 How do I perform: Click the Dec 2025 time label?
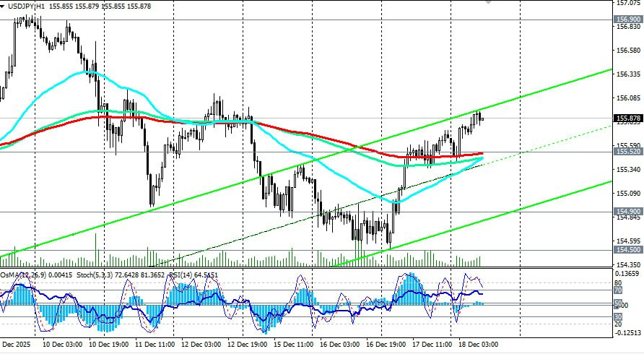17,344
